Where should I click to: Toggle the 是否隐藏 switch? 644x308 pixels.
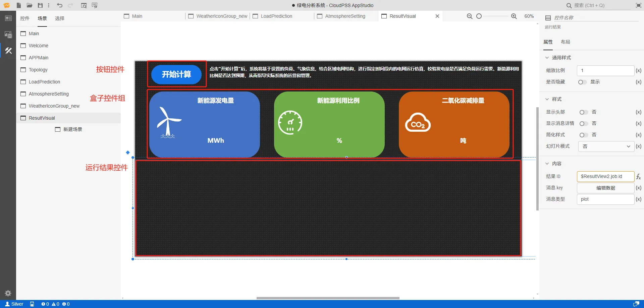[x=583, y=82]
